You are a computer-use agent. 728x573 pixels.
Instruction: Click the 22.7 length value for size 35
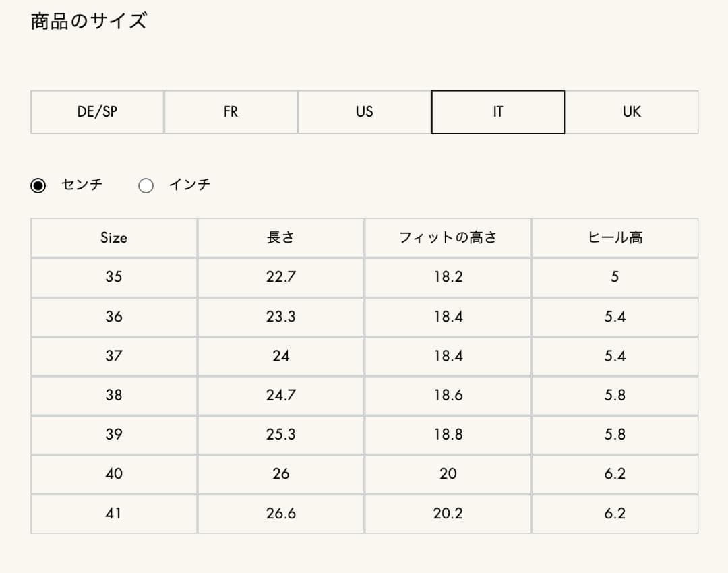click(280, 277)
